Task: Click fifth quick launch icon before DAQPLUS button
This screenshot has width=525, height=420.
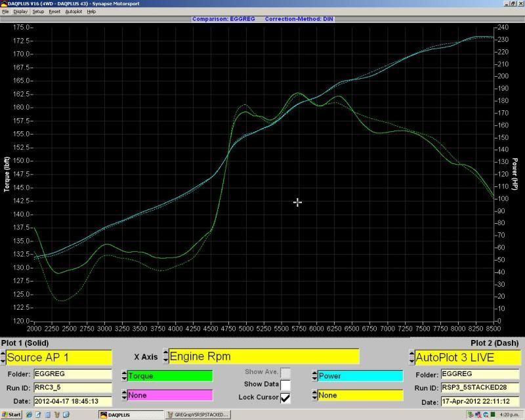Action: (x=66, y=415)
